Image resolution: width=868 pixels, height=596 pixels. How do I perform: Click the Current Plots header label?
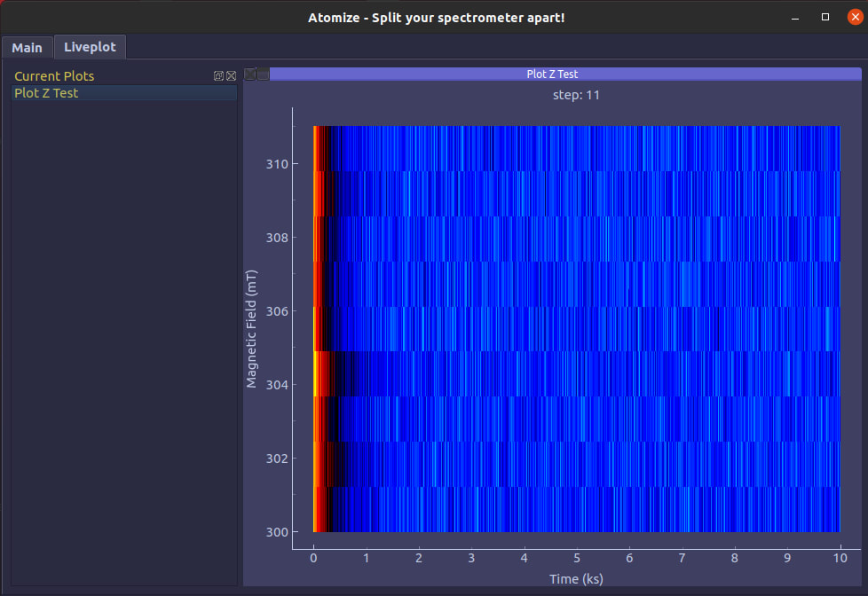click(54, 75)
